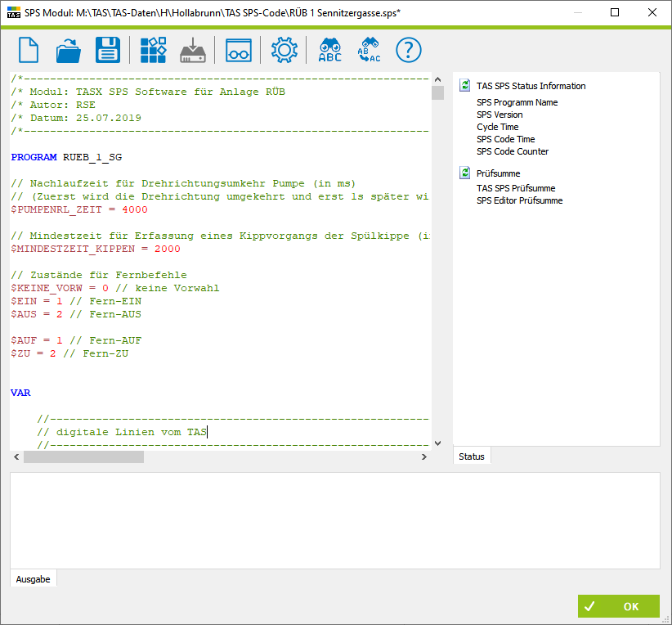Refresh the Prüfsumme section
Image resolution: width=672 pixels, height=625 pixels.
[465, 173]
